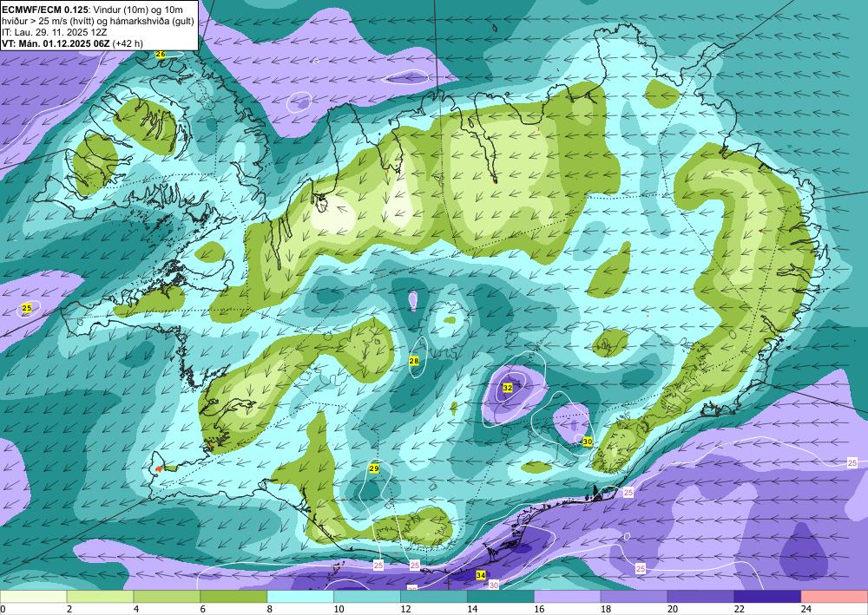Click the legend scale value 0
The image size is (868, 615).
coord(3,609)
